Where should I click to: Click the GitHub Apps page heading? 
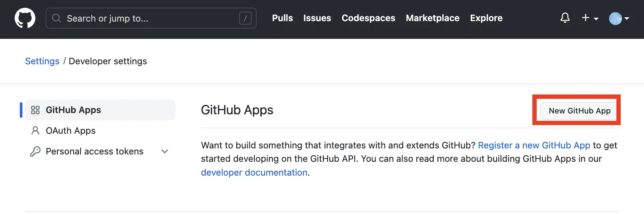(237, 110)
